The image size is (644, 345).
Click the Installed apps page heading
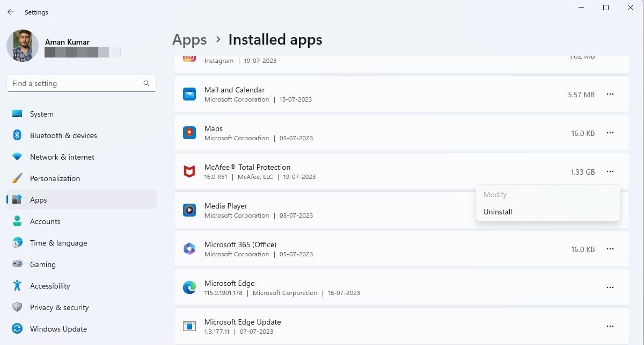pyautogui.click(x=275, y=40)
